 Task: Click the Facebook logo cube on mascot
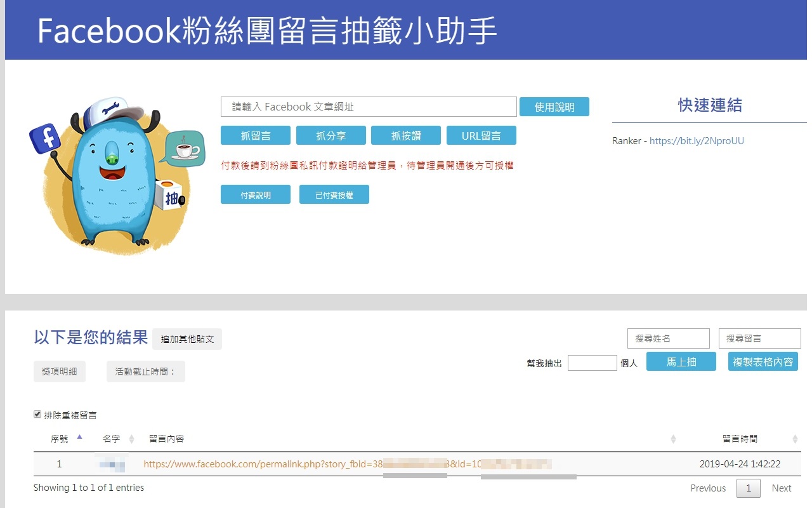tap(45, 139)
